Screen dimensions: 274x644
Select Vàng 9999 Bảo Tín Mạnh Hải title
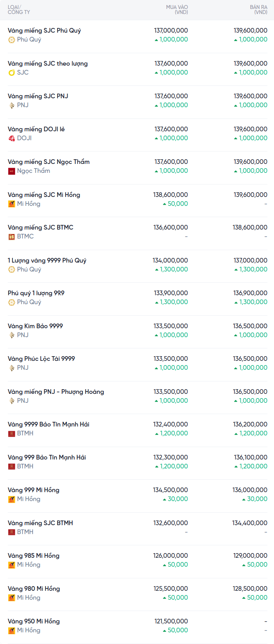49,424
